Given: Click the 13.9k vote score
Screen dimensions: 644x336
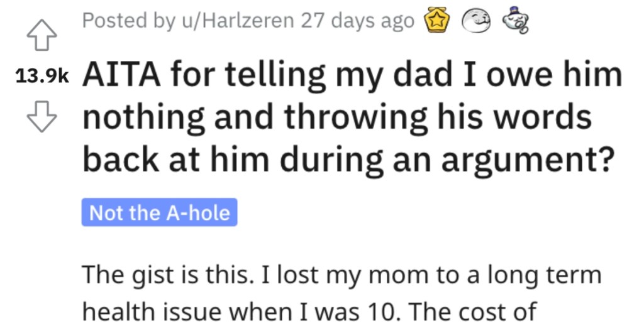Looking at the screenshot, I should [42, 77].
